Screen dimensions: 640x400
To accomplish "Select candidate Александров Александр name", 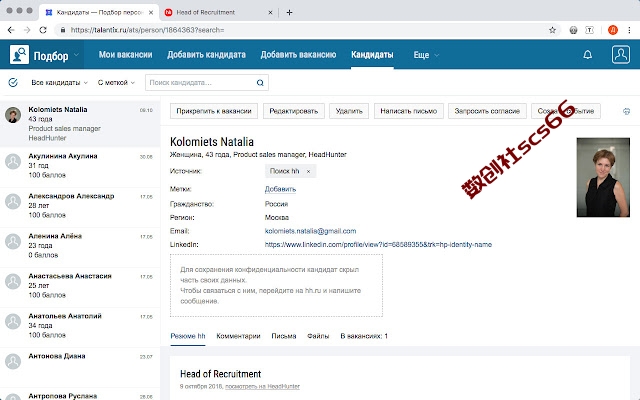I will [x=71, y=196].
